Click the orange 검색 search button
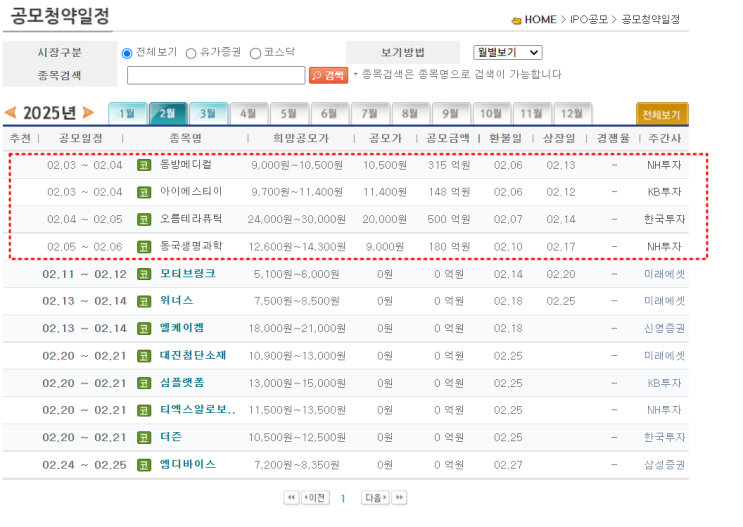Viewport: 743px width, 527px height. click(328, 75)
